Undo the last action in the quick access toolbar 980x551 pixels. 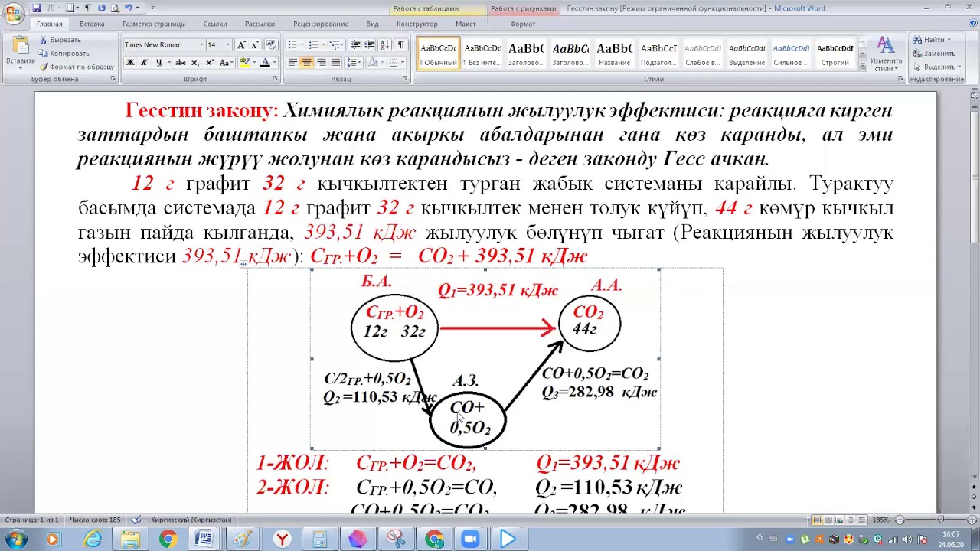[x=128, y=8]
